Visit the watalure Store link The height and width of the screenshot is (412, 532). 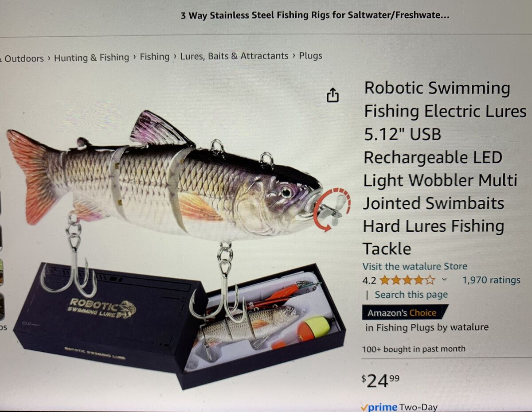[x=415, y=266]
